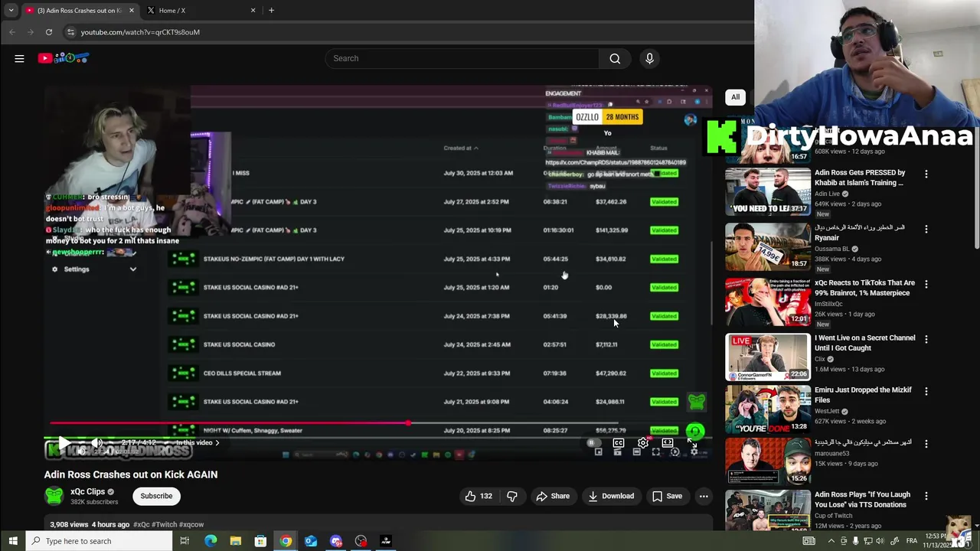Expand Settings dropdown in video overlay
The width and height of the screenshot is (980, 551).
pos(132,269)
